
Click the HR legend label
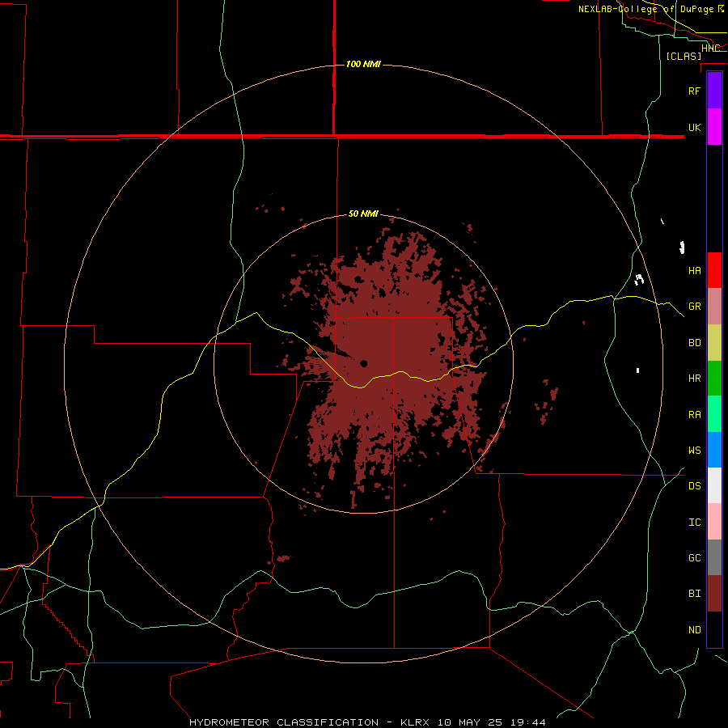tap(694, 379)
